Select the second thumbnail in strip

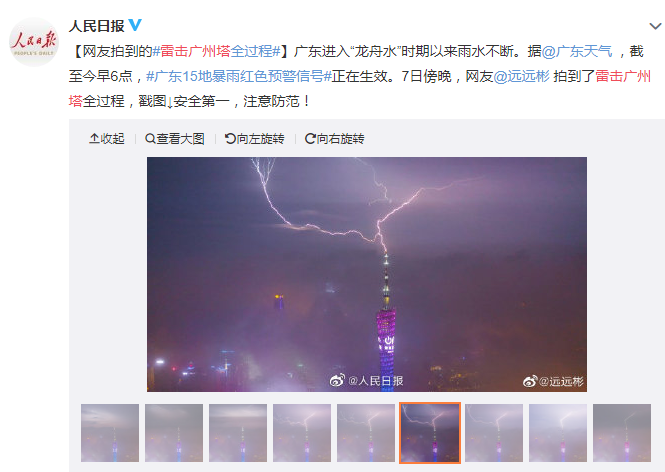pyautogui.click(x=174, y=433)
